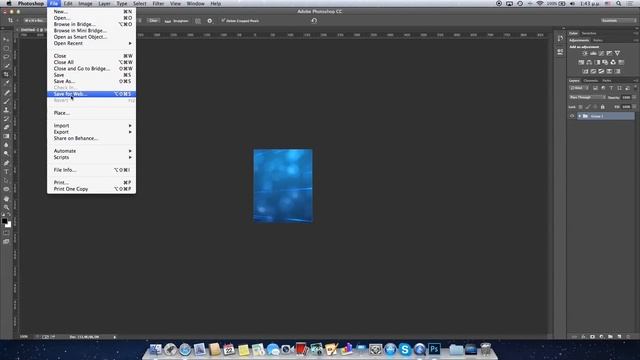
Task: Click the Spotlight search icon in menu bar
Action: (619, 3)
